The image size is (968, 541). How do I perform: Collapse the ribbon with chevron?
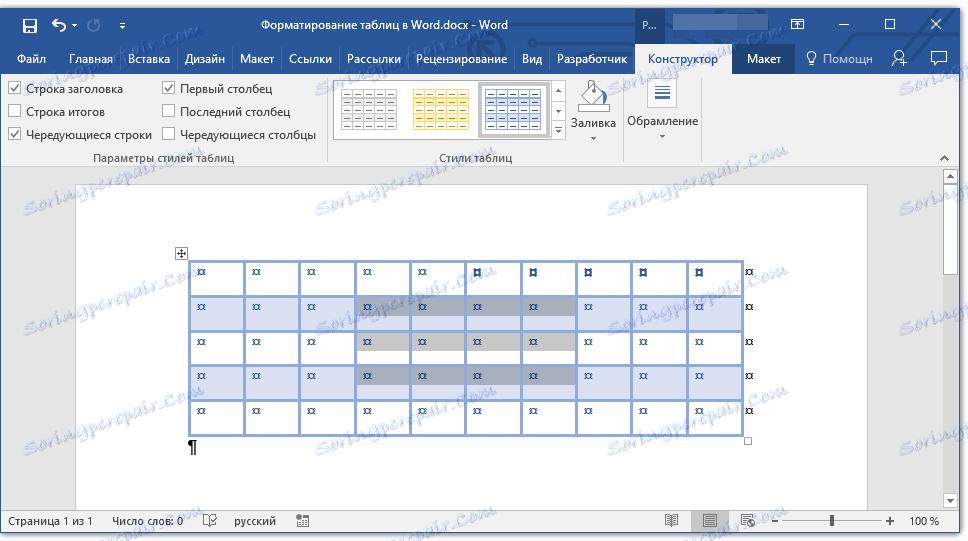(945, 158)
